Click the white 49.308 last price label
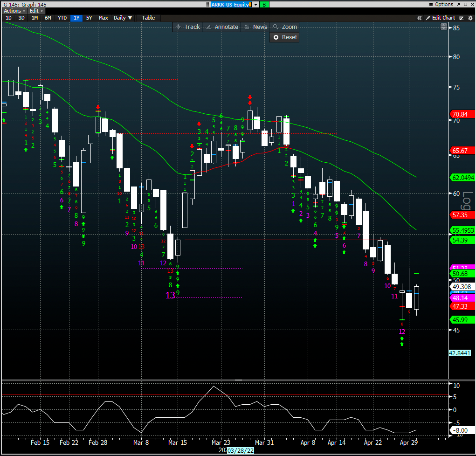Screen dimensions: 476x456 [x=462, y=287]
